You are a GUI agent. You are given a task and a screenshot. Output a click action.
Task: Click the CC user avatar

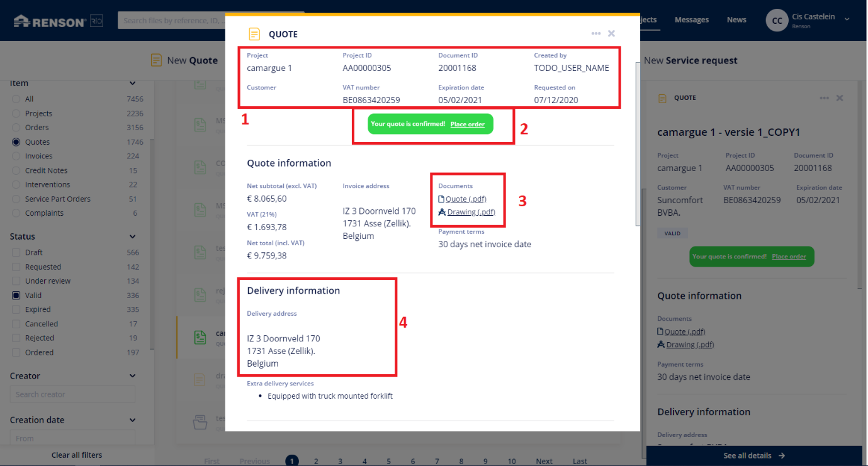tap(777, 21)
